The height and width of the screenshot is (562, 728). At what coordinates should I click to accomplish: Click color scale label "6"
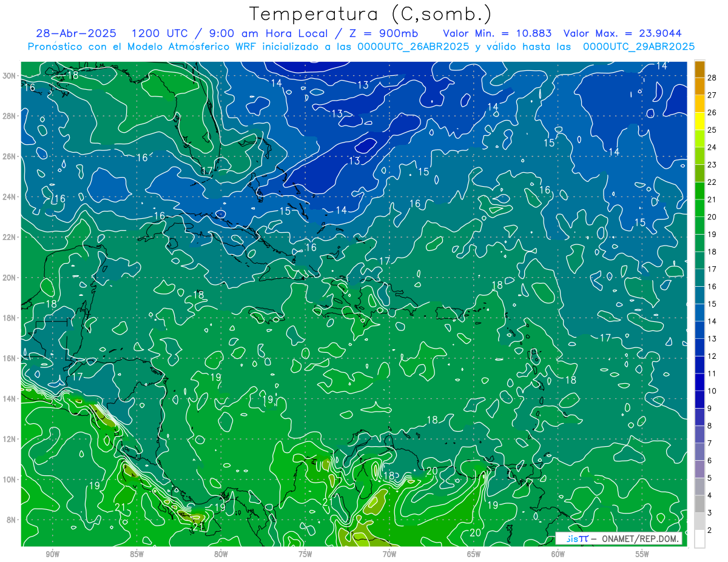[710, 461]
